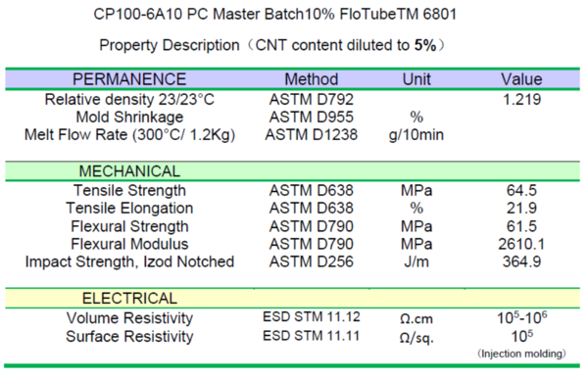The width and height of the screenshot is (588, 380).
Task: Click the Value column heading
Action: coord(521,79)
